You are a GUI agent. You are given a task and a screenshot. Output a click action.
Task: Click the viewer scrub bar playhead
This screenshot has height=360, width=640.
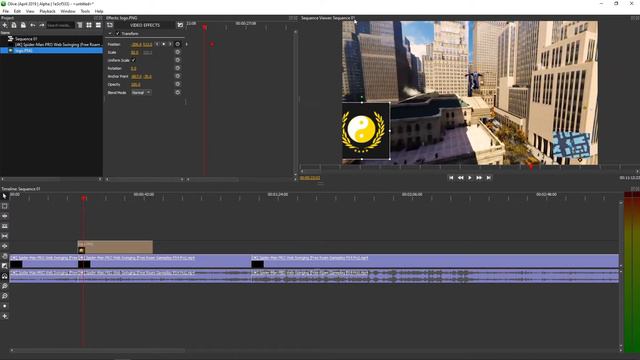pyautogui.click(x=531, y=167)
